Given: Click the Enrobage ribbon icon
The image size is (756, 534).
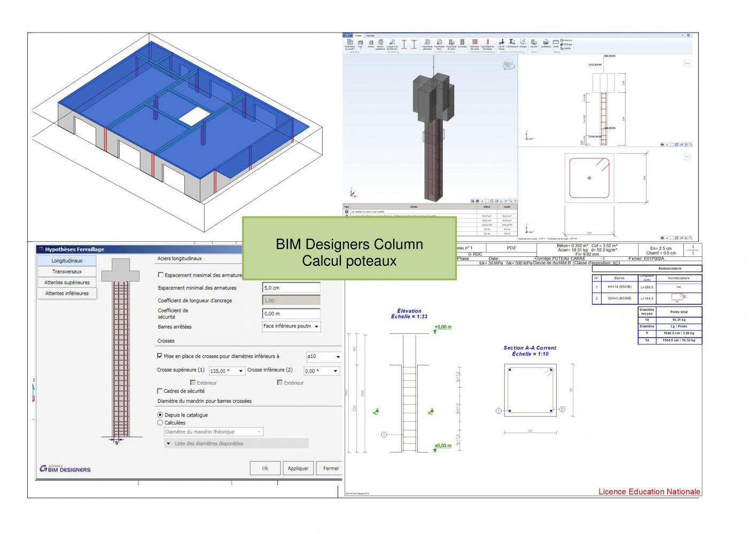Looking at the screenshot, I should [462, 44].
